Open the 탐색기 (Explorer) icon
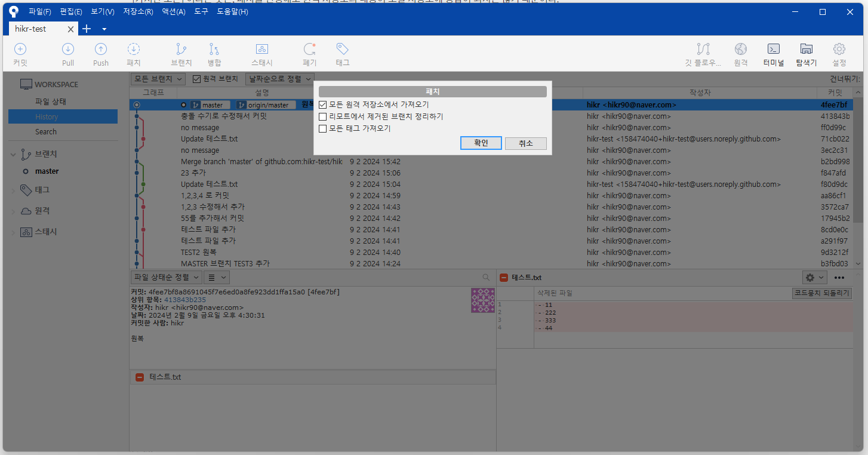Screen dimensions: 868x455 click(807, 54)
